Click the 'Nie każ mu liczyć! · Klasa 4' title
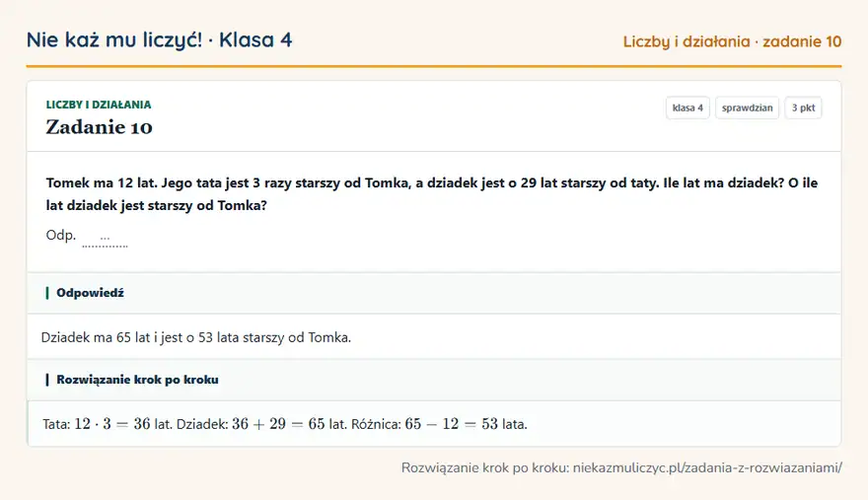This screenshot has height=500, width=868. click(x=160, y=39)
